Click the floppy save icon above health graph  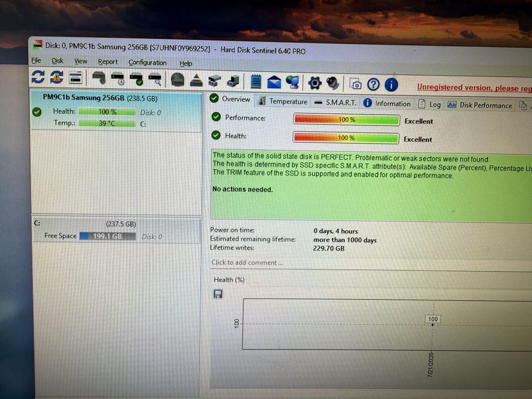[218, 294]
